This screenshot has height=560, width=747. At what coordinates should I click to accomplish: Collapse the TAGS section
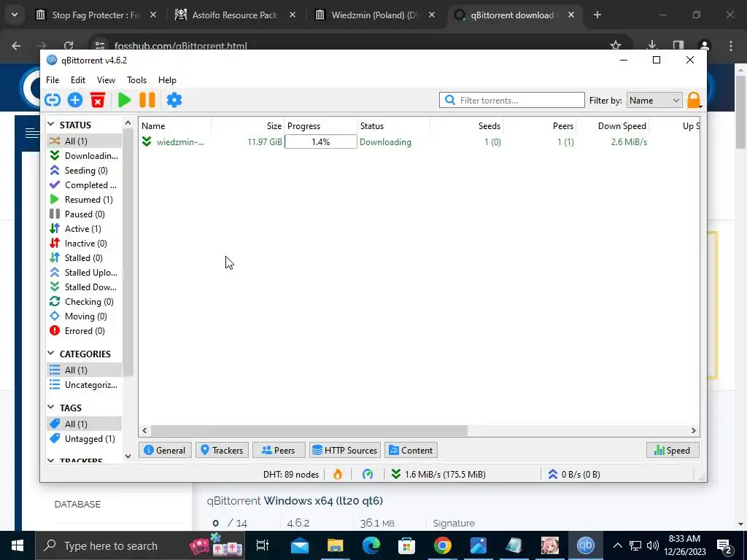(51, 407)
